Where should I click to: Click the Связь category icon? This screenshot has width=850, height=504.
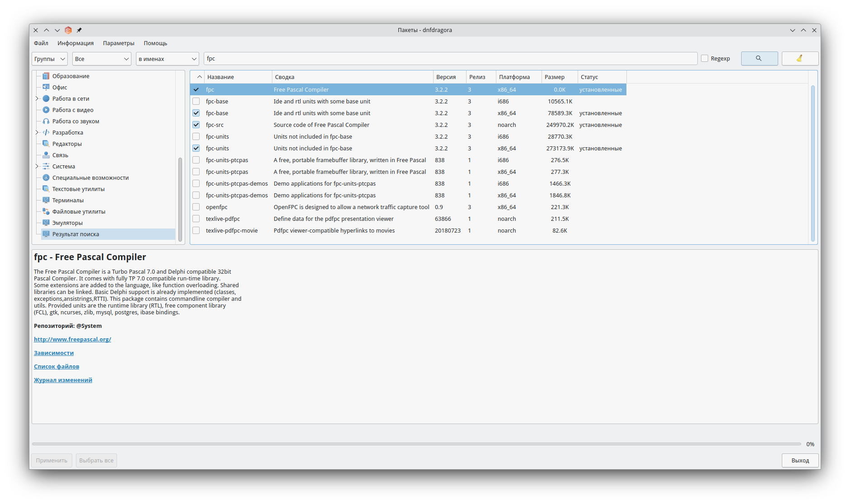(46, 155)
